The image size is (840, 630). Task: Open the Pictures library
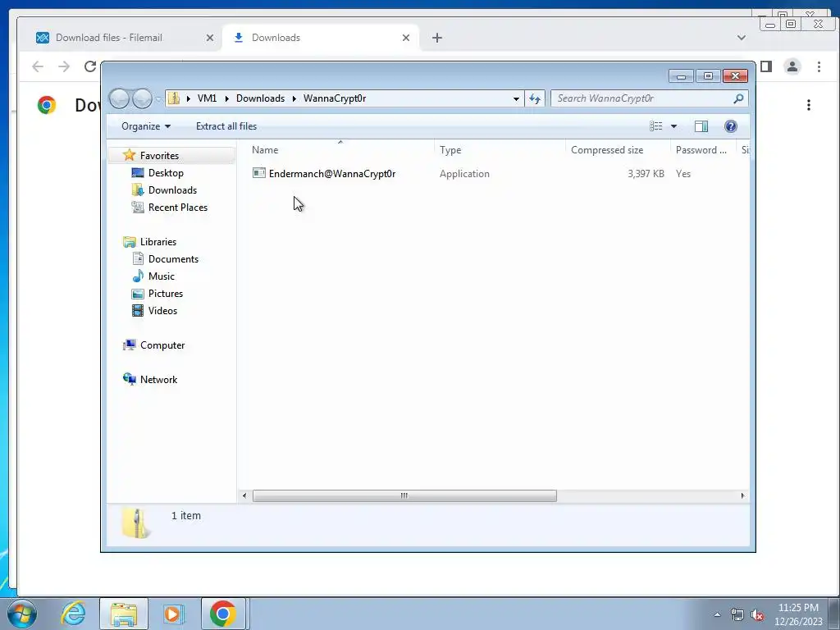pyautogui.click(x=166, y=294)
